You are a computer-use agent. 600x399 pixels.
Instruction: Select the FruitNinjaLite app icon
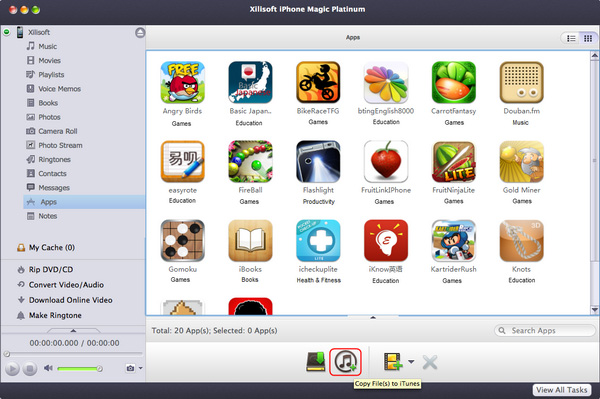(x=453, y=161)
